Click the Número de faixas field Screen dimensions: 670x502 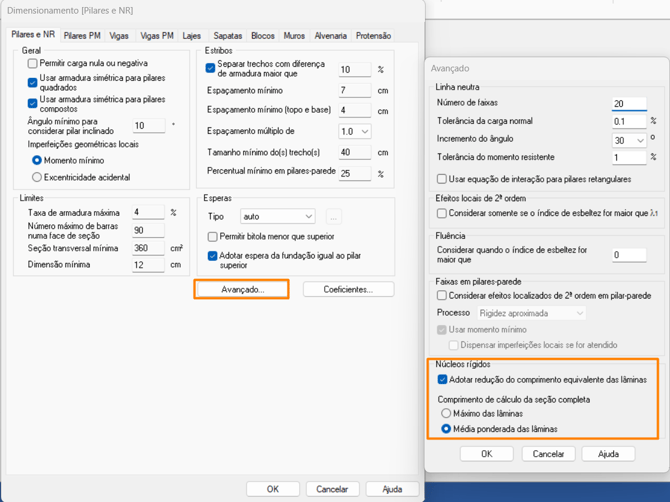[628, 103]
